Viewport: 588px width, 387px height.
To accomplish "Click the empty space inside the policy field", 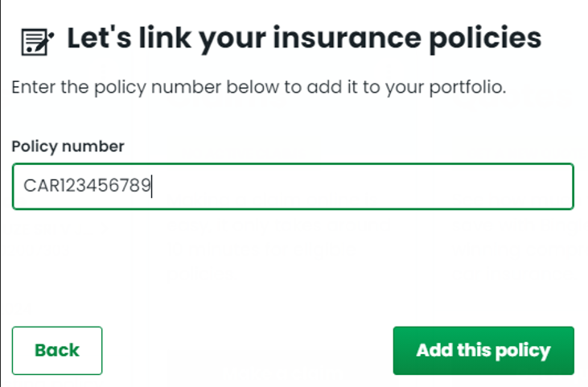I will 360,186.
